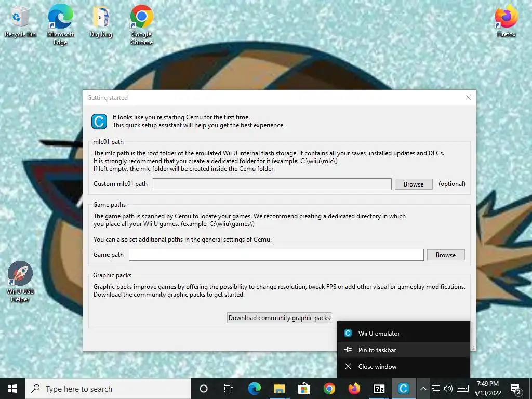532x399 pixels.
Task: Click the Windows Start button
Action: (12, 389)
